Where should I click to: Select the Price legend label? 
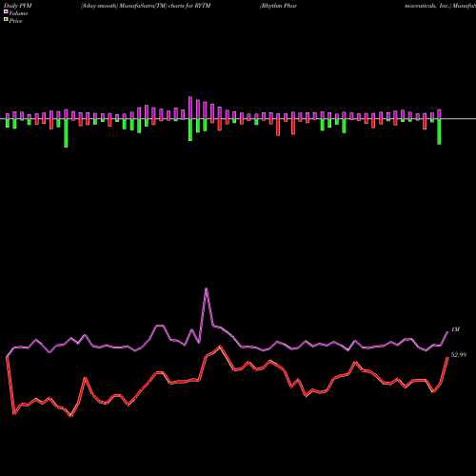click(x=15, y=21)
